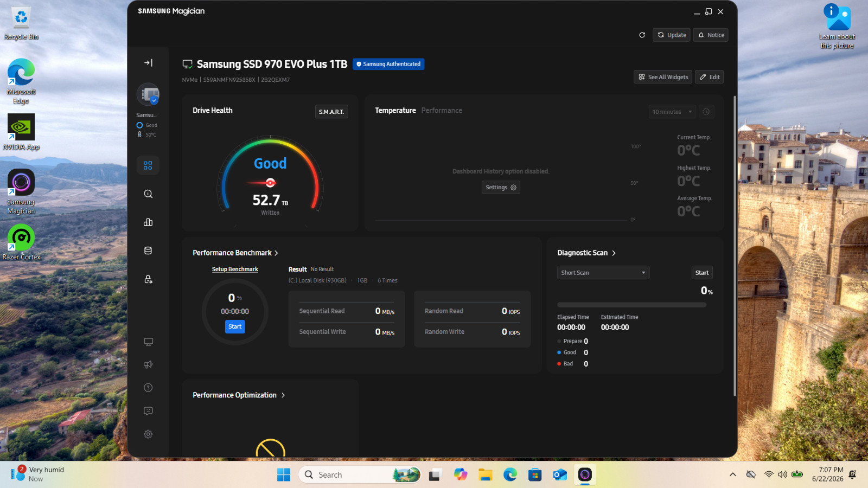Open Microsoft Edge desktop shortcut
The width and height of the screenshot is (868, 488).
click(x=21, y=81)
